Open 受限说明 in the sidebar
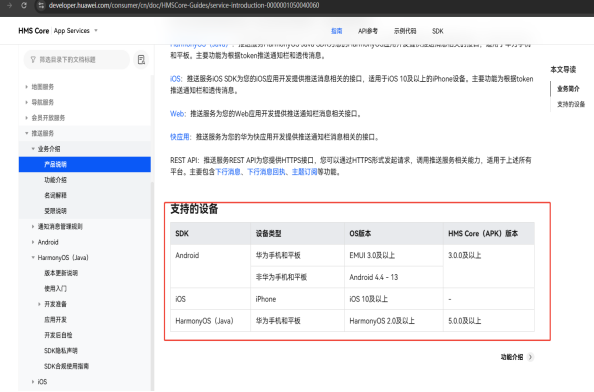Screen dimensions: 594x392 (x=55, y=211)
